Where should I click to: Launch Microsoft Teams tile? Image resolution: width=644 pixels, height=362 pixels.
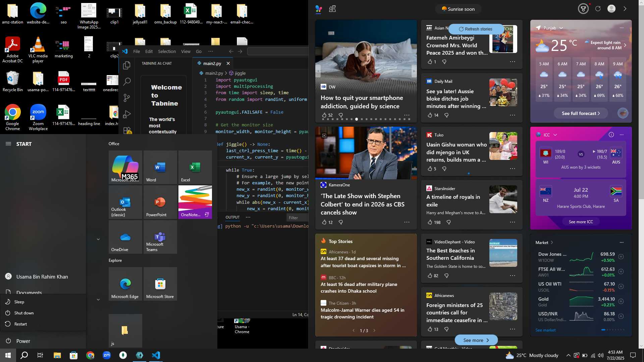click(x=160, y=237)
